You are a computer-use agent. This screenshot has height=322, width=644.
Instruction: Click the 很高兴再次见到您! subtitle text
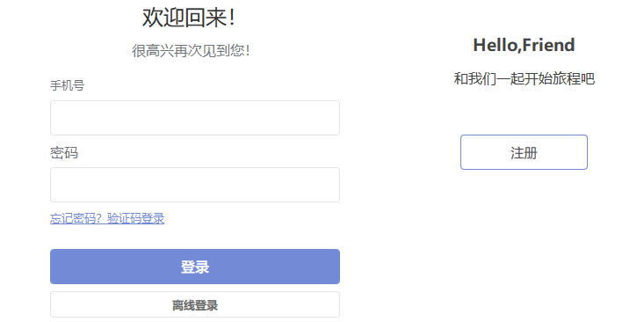tap(191, 51)
